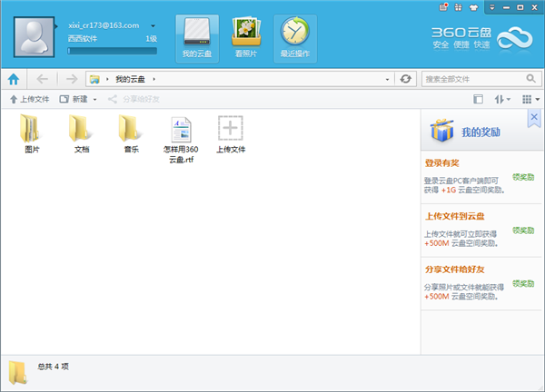
Task: Select the 怎样用360云盘.rtf file
Action: [x=180, y=140]
